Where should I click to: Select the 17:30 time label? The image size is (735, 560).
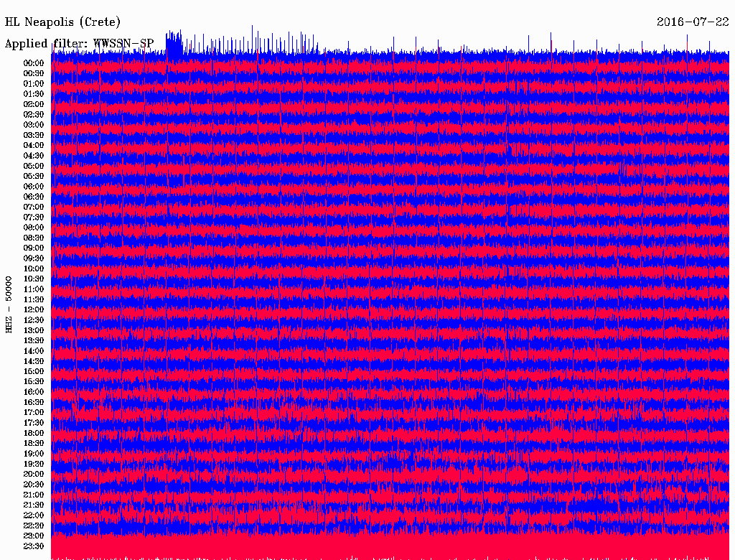(x=34, y=423)
